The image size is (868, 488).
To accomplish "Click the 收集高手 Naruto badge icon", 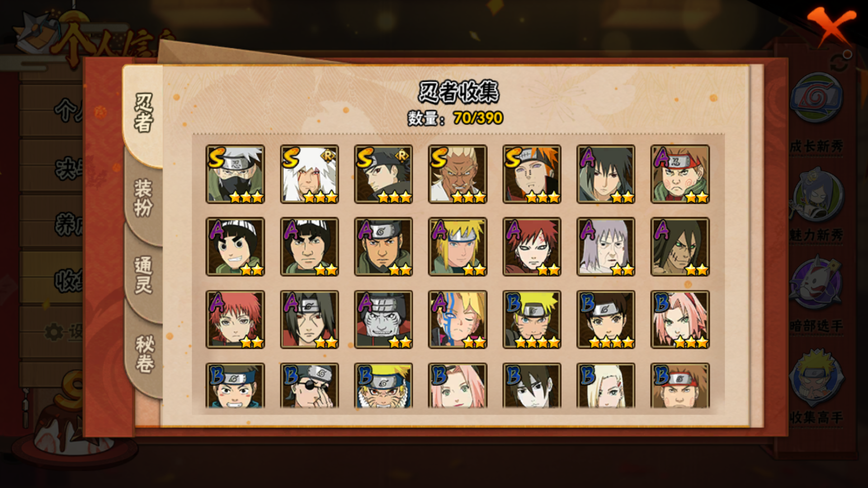I will pyautogui.click(x=816, y=378).
